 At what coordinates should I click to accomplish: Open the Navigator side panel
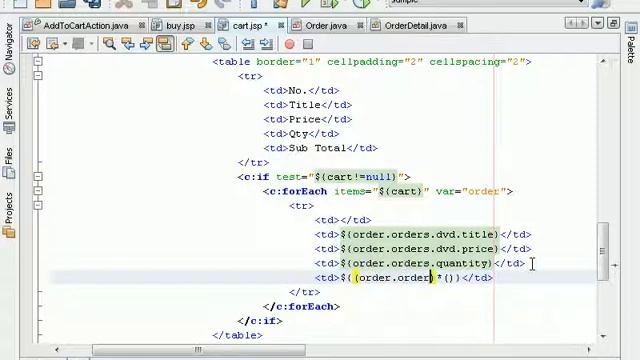coord(9,48)
